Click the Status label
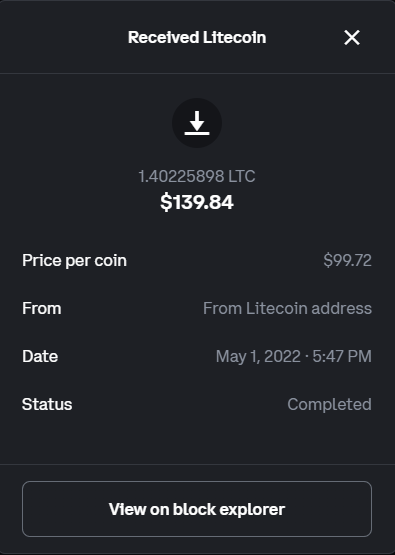The height and width of the screenshot is (555, 395). [x=47, y=404]
